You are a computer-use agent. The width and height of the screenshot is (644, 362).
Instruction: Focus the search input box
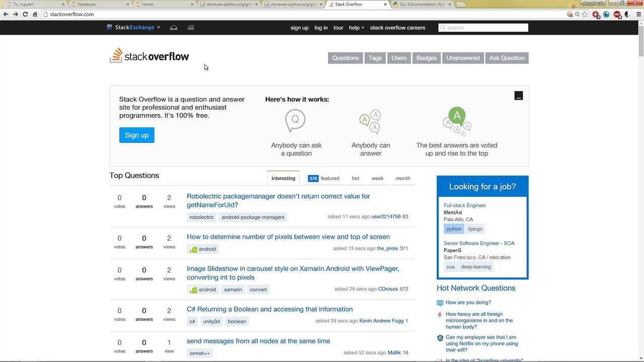pos(483,28)
